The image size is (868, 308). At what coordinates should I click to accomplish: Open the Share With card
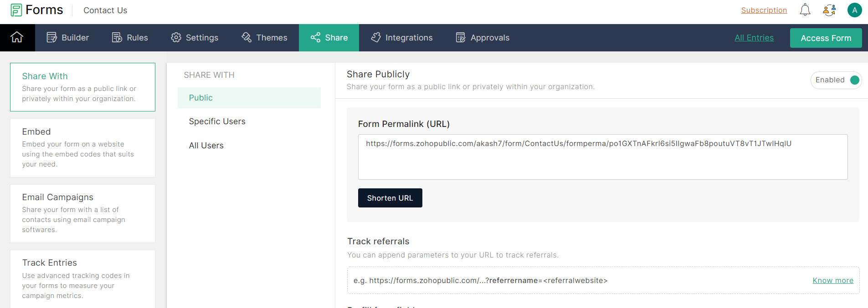click(x=82, y=87)
